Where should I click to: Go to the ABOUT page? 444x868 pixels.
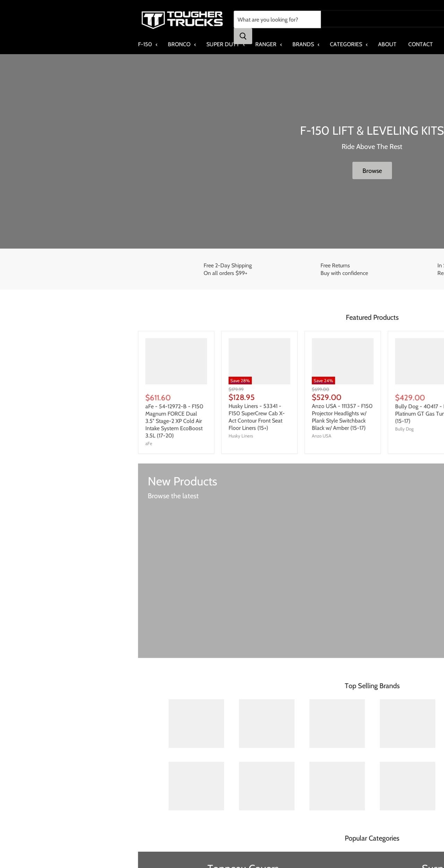[387, 44]
